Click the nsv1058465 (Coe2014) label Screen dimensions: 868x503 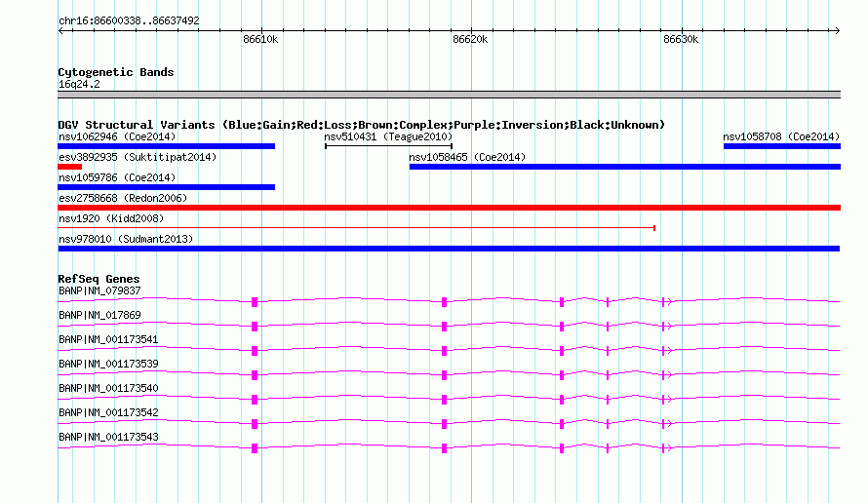pyautogui.click(x=467, y=157)
